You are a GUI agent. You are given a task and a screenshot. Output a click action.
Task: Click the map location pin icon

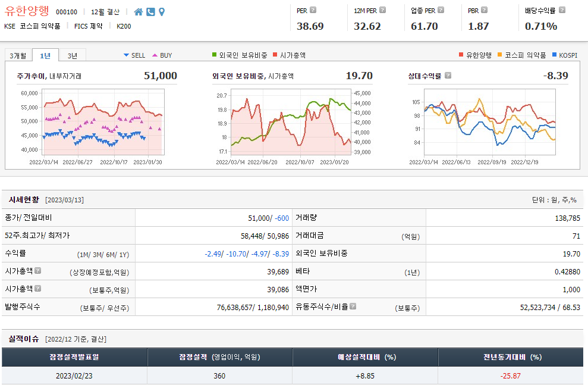click(162, 12)
